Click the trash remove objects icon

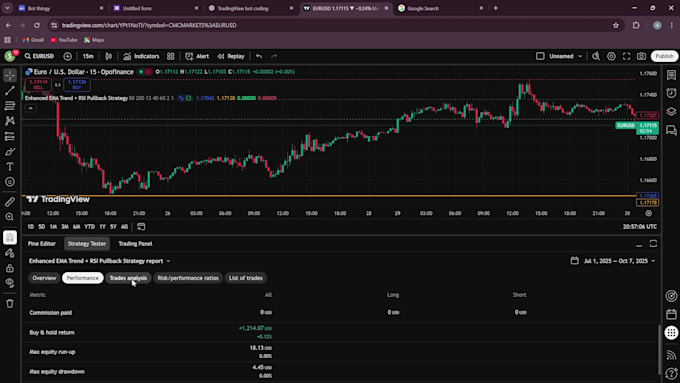10,304
